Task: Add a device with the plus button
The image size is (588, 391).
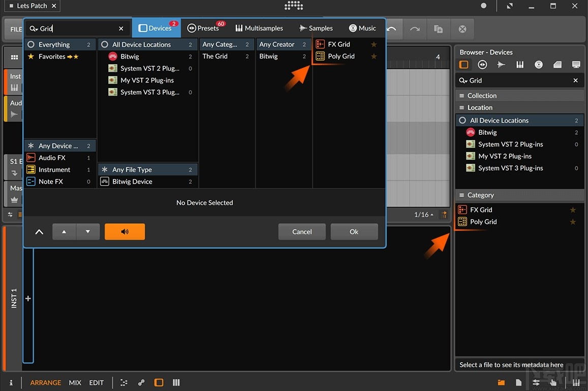Action: point(28,298)
